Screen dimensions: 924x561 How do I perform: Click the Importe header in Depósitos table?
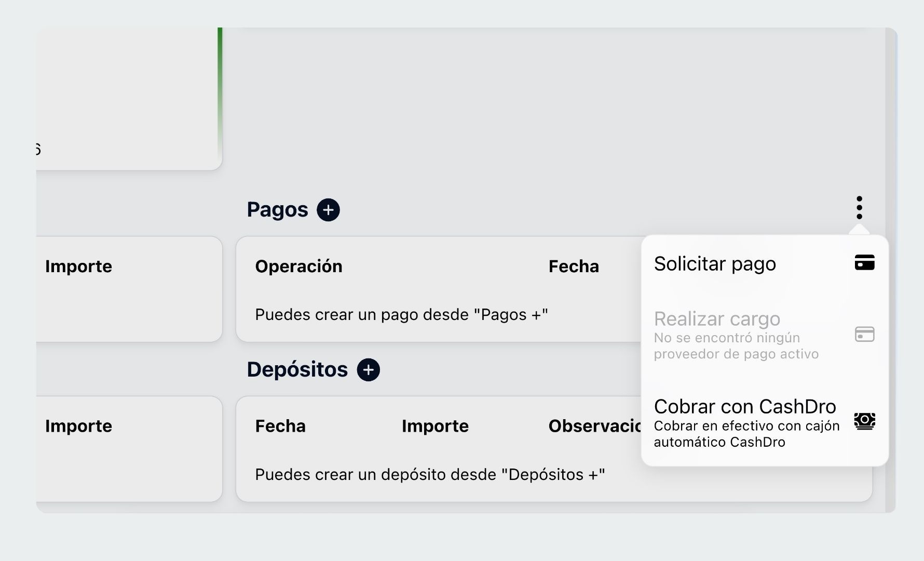435,426
